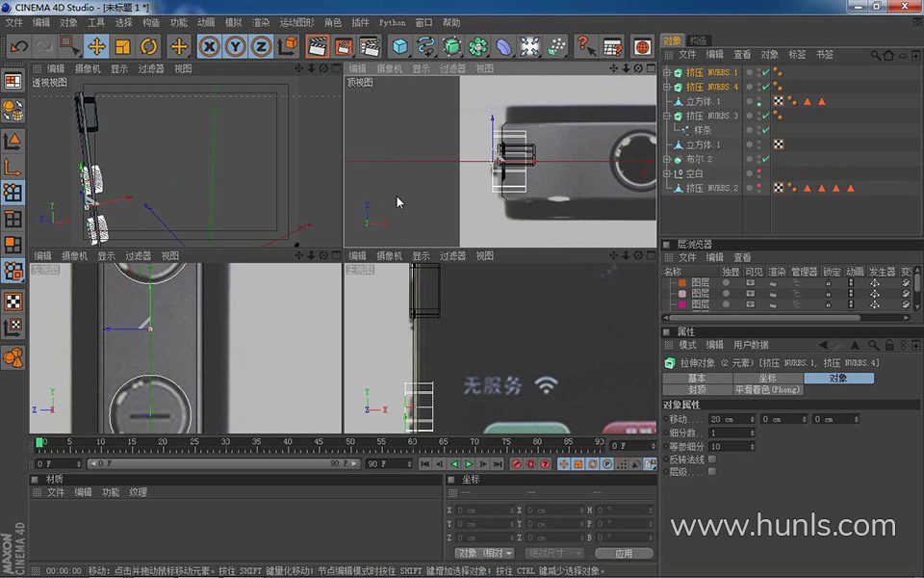Click the orange layer color swatch
The width and height of the screenshot is (924, 578).
tap(681, 283)
